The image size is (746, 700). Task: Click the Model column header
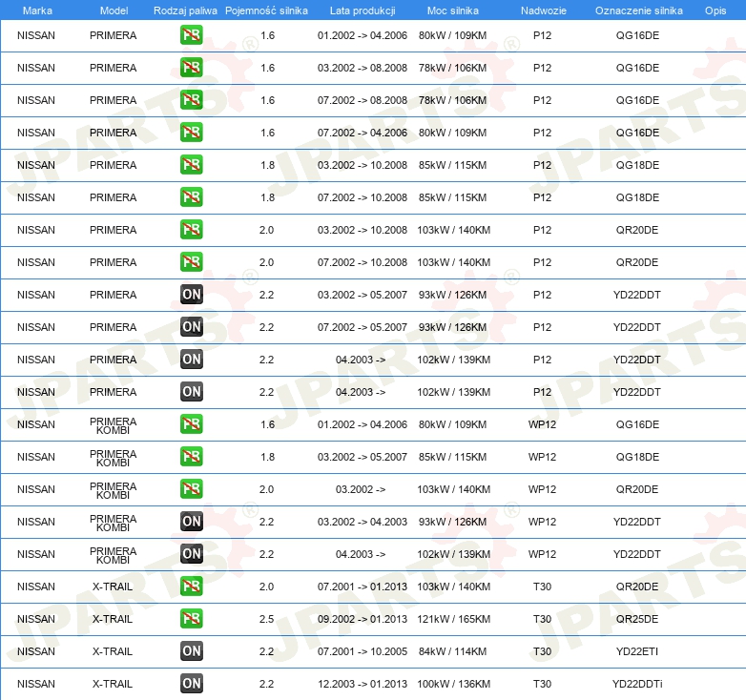click(114, 10)
